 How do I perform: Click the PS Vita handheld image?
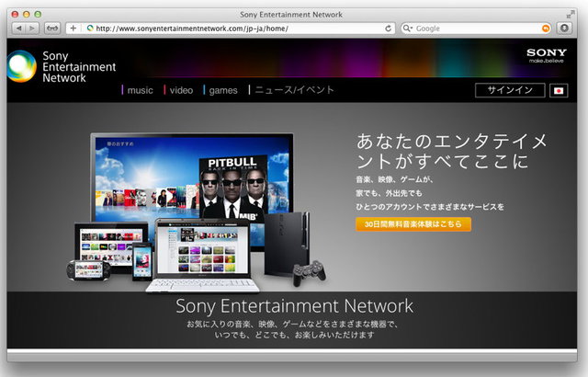[88, 270]
